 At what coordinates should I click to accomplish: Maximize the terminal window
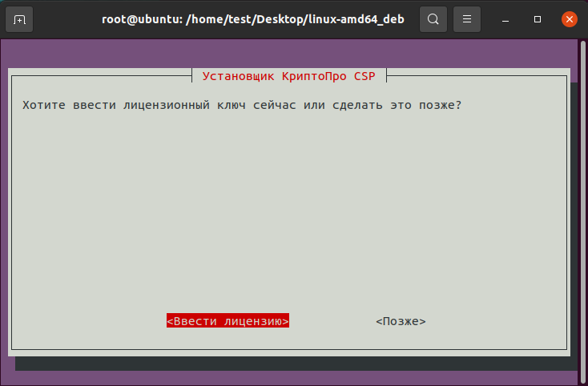pyautogui.click(x=538, y=19)
